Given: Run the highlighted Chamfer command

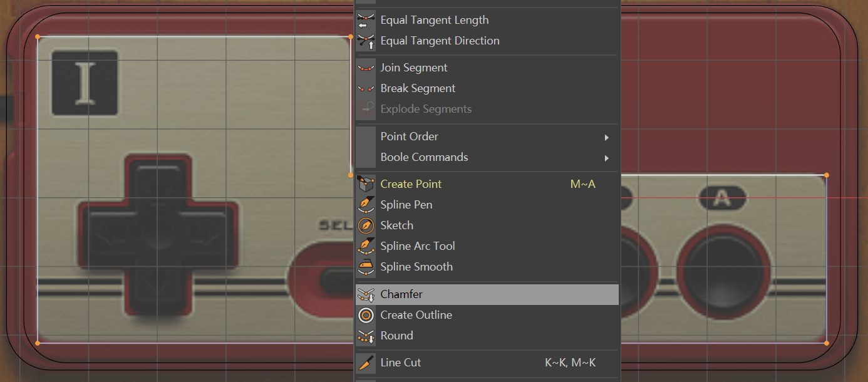Looking at the screenshot, I should click(487, 294).
